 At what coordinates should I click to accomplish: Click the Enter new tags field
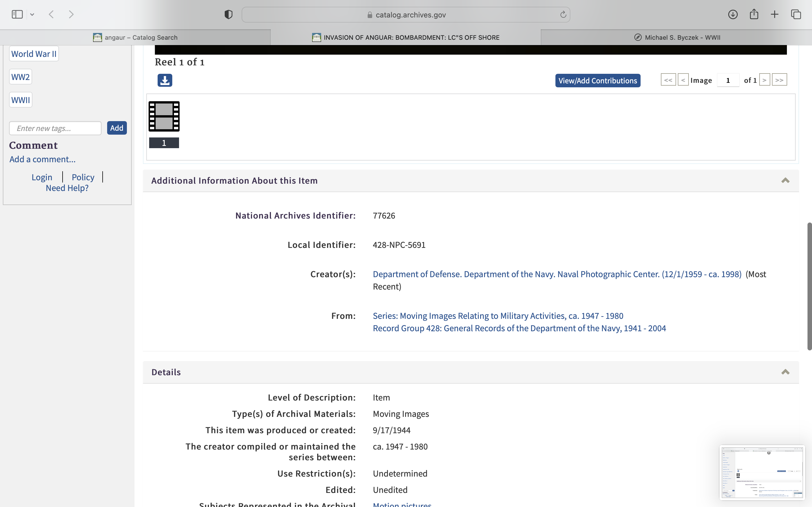[x=55, y=128]
